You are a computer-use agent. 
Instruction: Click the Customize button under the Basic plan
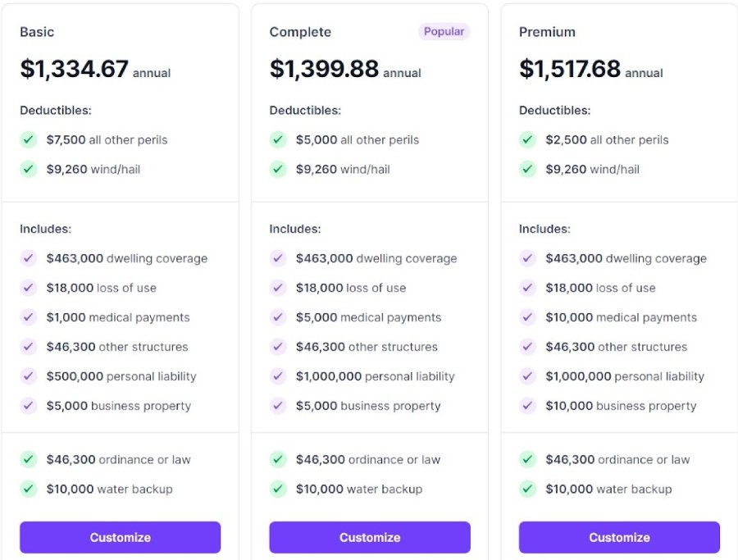click(x=120, y=537)
